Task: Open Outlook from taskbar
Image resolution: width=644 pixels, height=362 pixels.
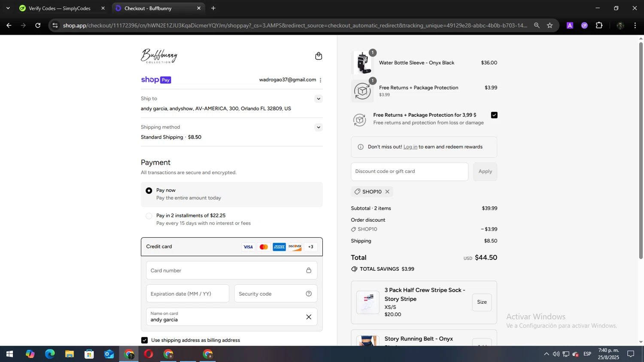Action: tap(109, 354)
